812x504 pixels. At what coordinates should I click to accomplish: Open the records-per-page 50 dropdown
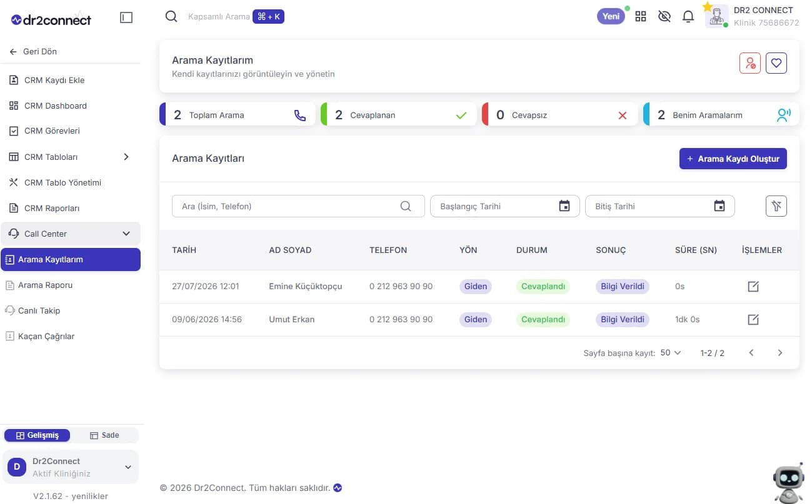pos(671,353)
